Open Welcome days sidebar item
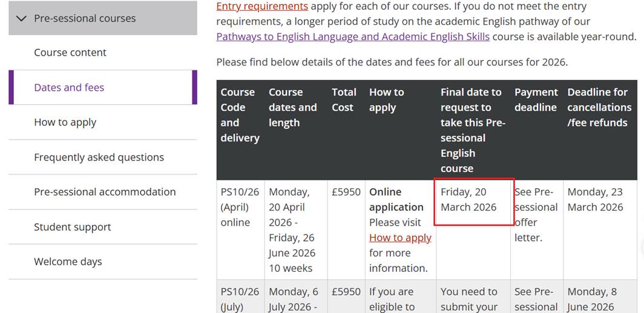644x313 pixels. coord(68,262)
